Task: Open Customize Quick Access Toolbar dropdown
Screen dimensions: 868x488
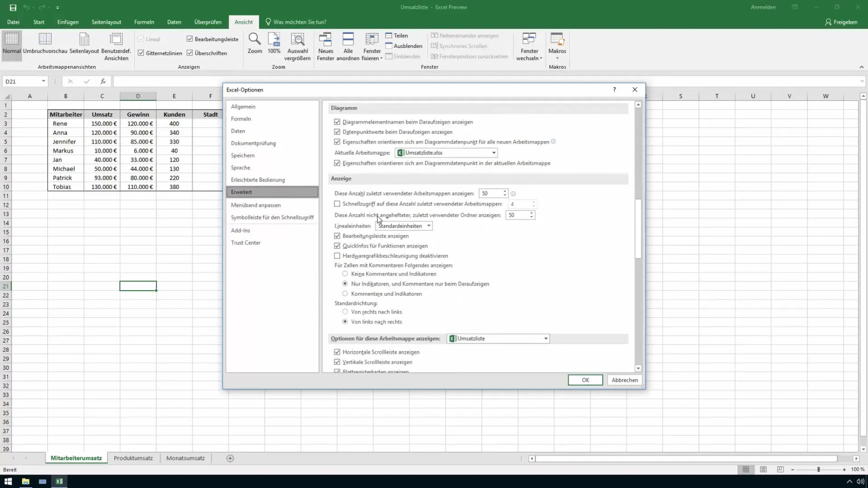Action: click(x=57, y=8)
